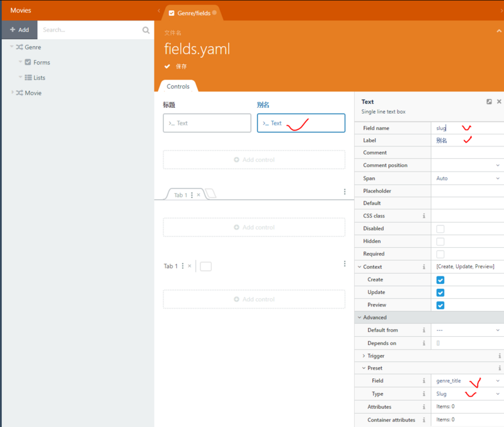Select Lists in the Genre tree
The width and height of the screenshot is (504, 427).
point(38,78)
